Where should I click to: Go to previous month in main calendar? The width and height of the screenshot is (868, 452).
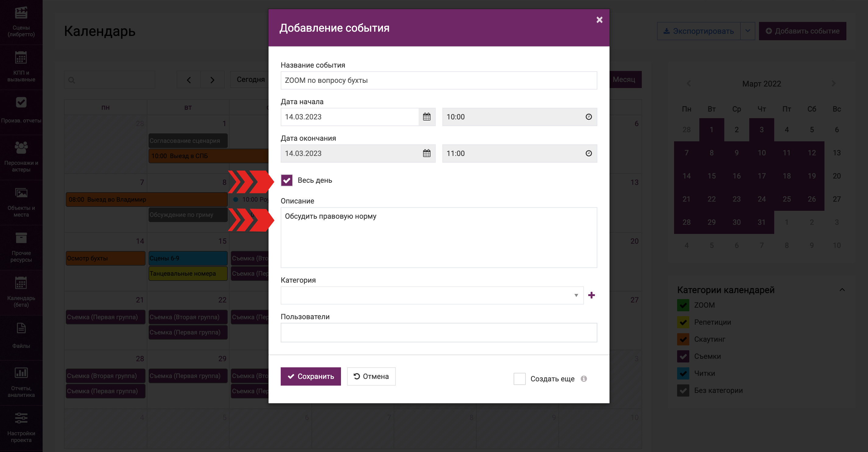click(189, 80)
